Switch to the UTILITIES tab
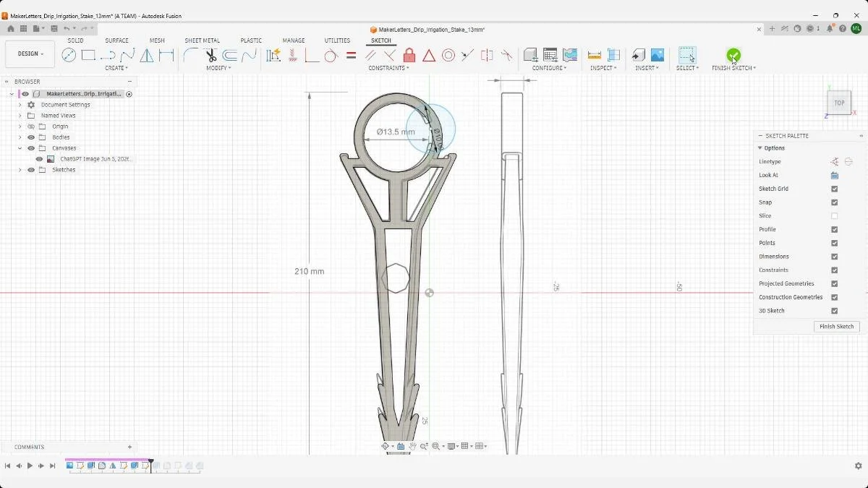Screen dimensions: 868x488 pos(337,40)
